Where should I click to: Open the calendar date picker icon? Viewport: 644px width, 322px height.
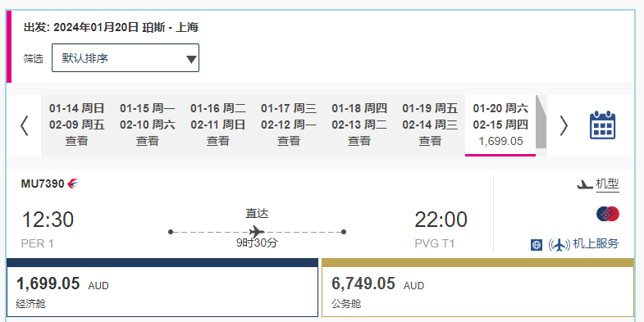(x=602, y=125)
